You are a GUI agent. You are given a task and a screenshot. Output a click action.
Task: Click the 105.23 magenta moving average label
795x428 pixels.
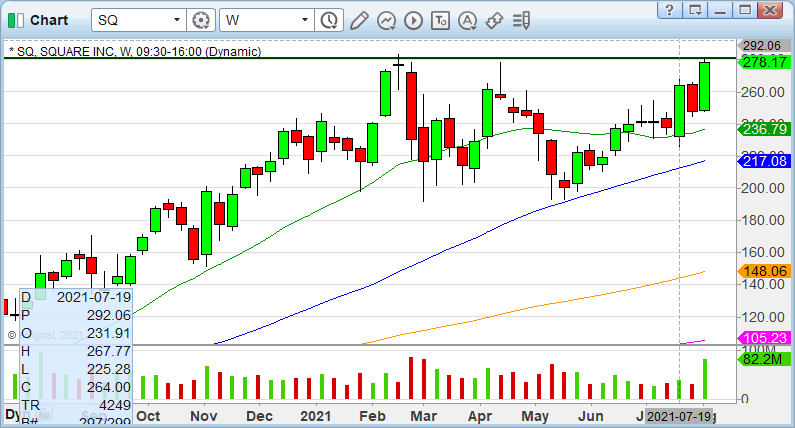pyautogui.click(x=764, y=338)
